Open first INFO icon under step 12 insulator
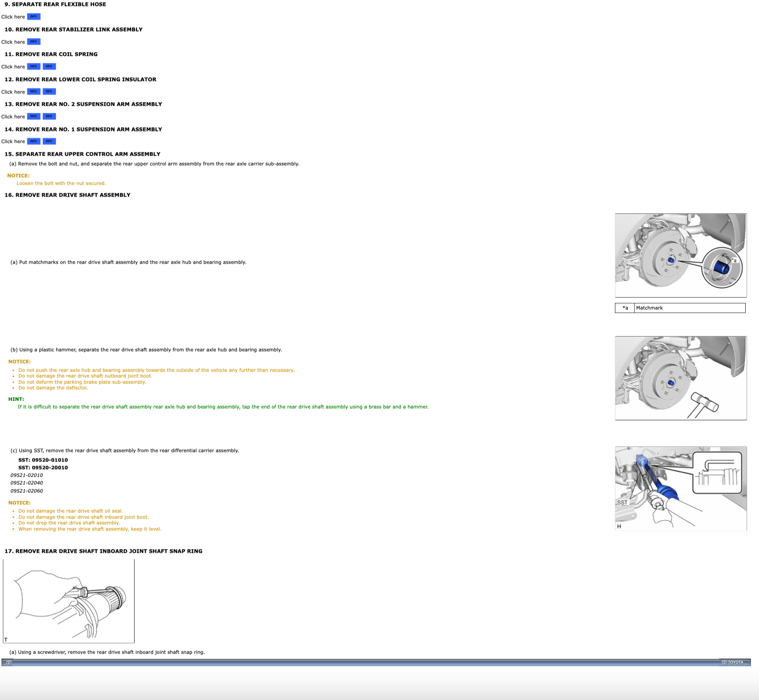The image size is (759, 700). click(34, 92)
